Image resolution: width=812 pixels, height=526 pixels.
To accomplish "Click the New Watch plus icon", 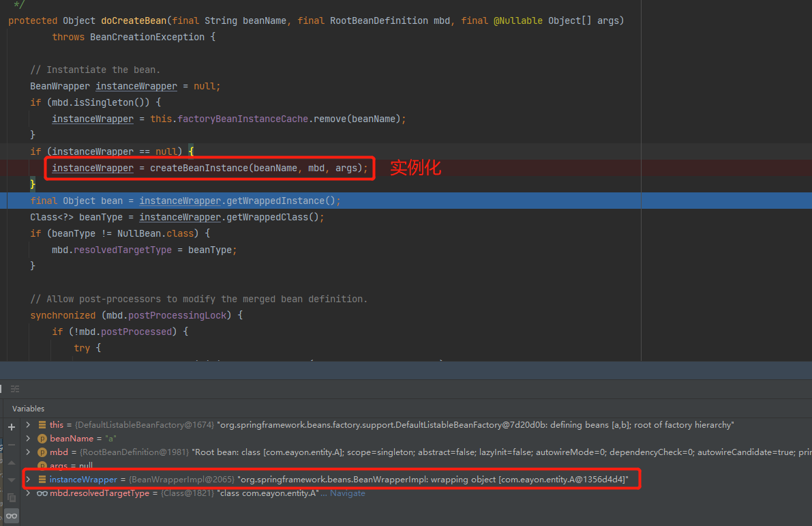I will click(12, 427).
